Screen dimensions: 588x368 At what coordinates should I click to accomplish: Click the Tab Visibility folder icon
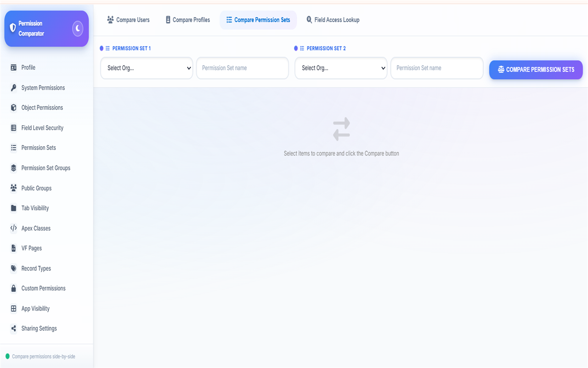coord(13,208)
